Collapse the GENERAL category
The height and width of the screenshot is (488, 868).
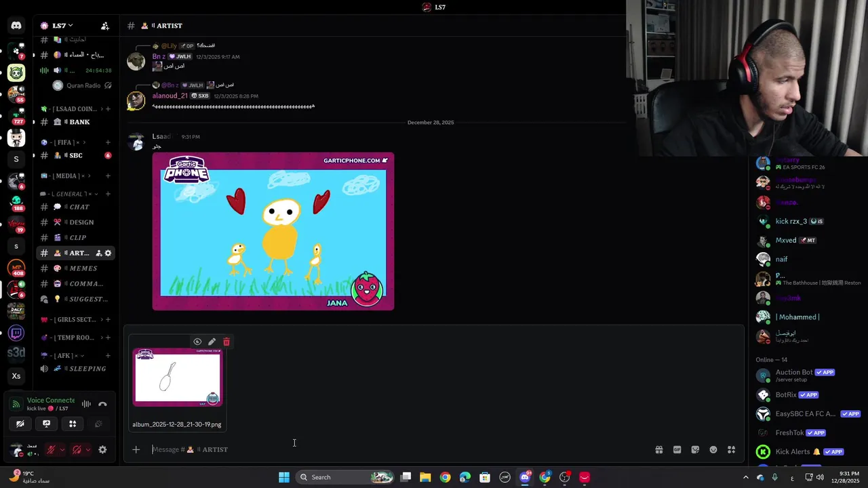point(68,194)
